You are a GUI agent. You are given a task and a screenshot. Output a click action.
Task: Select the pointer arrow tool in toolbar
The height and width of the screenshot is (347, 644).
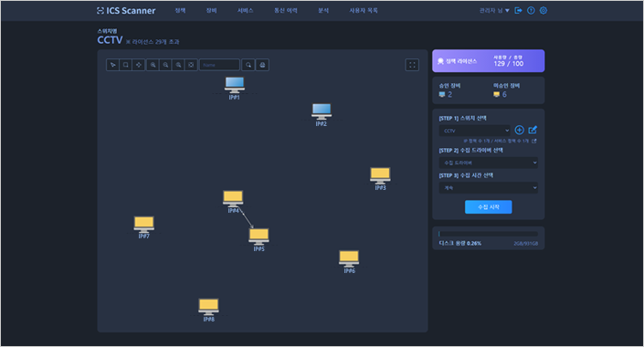[112, 65]
